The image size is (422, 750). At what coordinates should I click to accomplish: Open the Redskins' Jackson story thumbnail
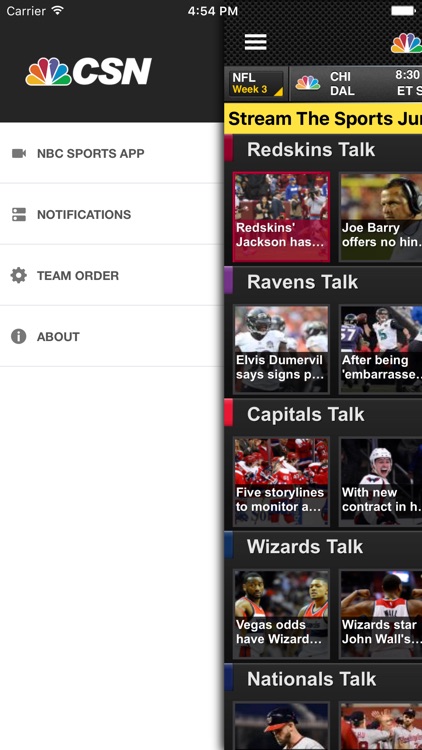281,217
